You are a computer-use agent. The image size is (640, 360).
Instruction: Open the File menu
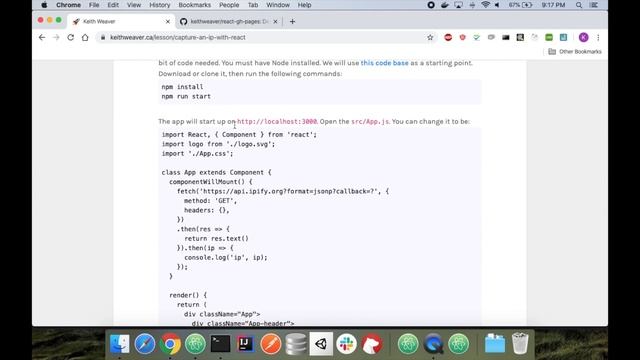click(94, 5)
